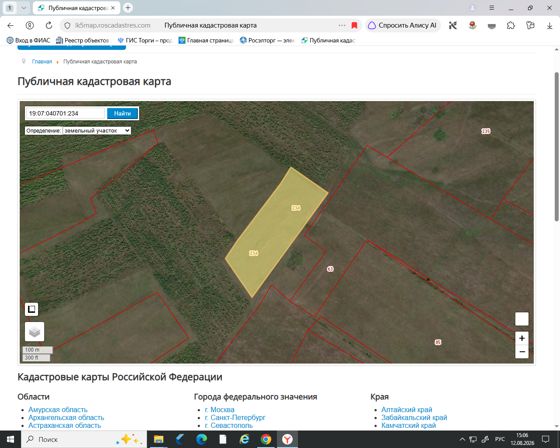
Task: Open г. Севастополь link
Action: pos(229,425)
